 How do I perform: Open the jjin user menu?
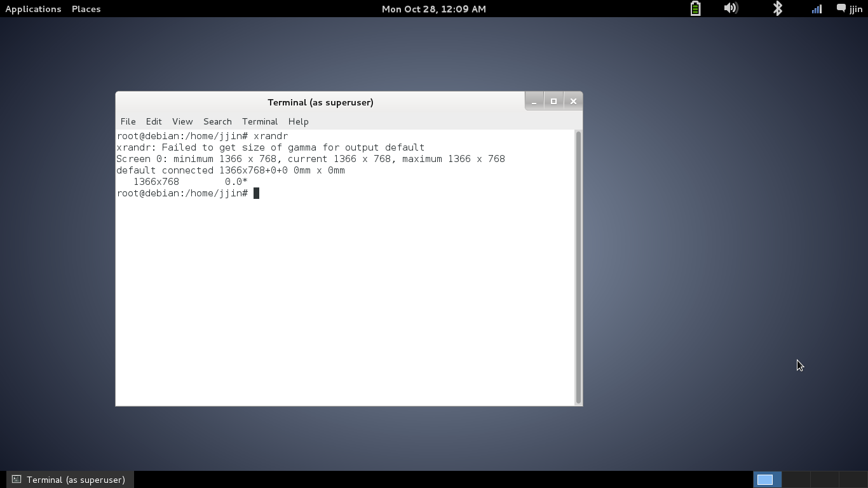[x=850, y=9]
